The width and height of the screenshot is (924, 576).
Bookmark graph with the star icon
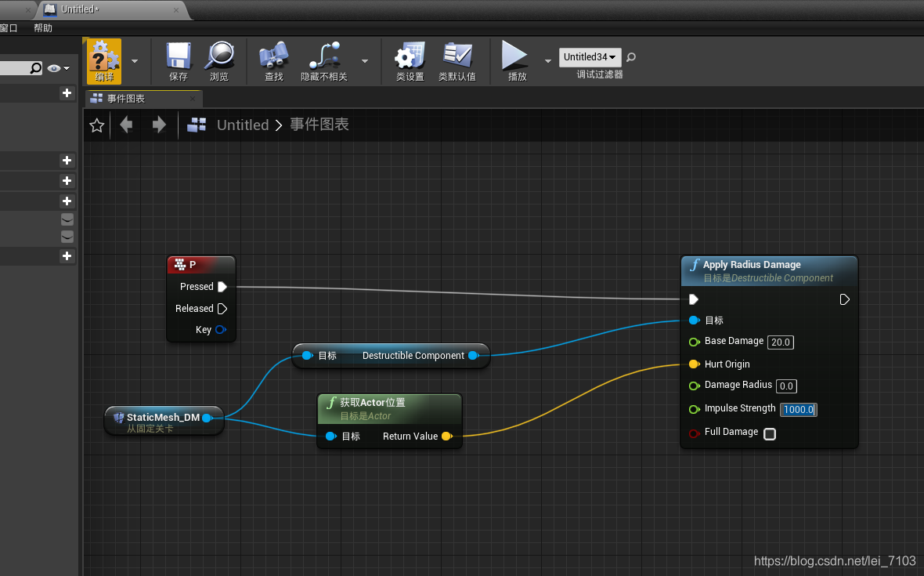coord(97,125)
